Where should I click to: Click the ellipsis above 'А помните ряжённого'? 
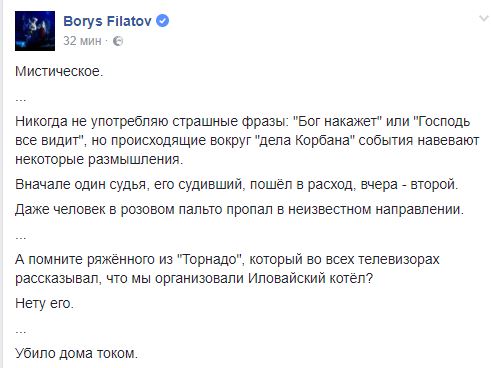click(21, 237)
